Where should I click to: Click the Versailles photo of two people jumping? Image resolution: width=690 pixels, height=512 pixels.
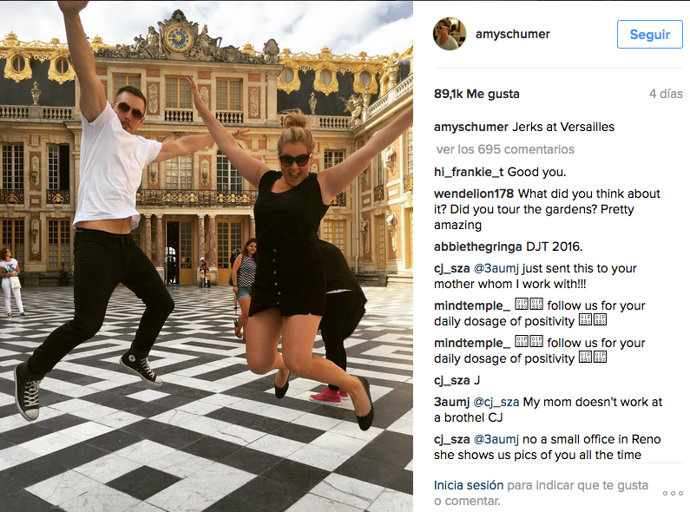pyautogui.click(x=206, y=256)
